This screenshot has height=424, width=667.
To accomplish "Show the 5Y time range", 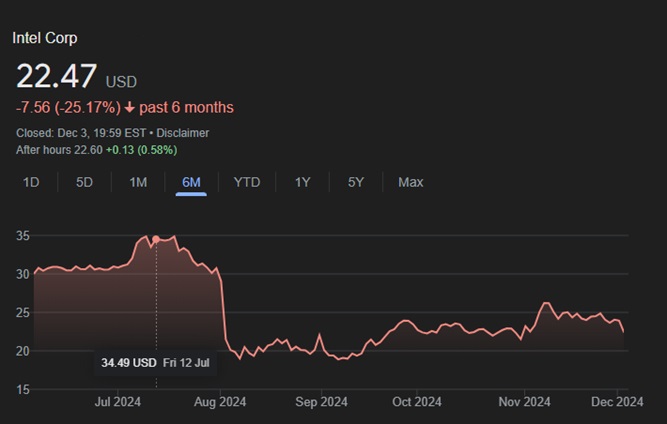I will click(x=356, y=182).
